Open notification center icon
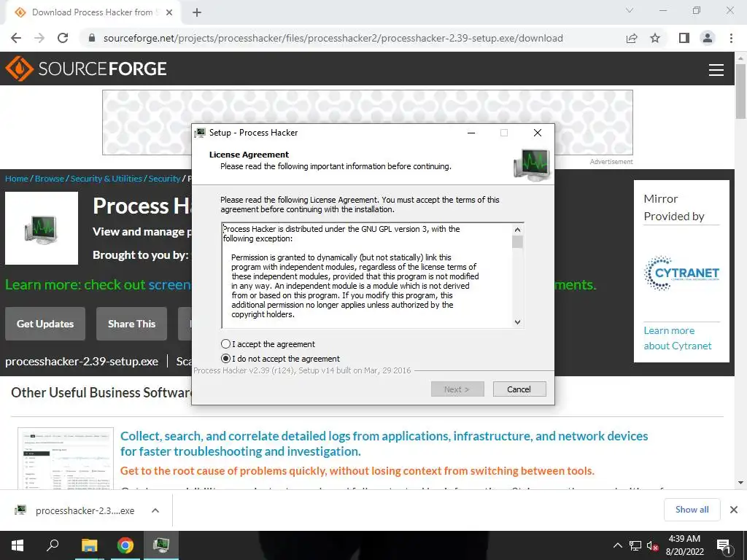 coord(724,546)
